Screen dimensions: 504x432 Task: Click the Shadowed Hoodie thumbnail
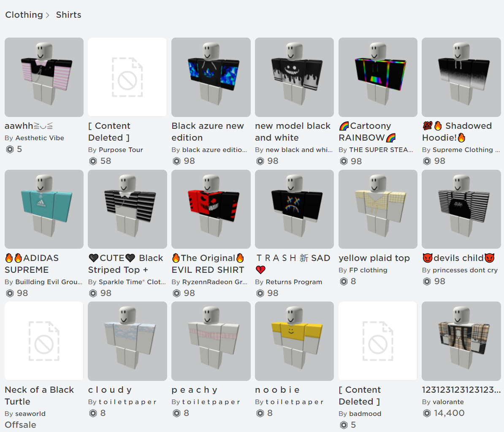click(x=461, y=77)
